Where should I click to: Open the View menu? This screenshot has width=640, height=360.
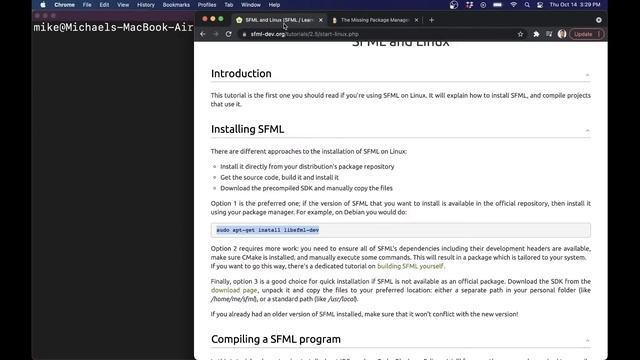click(x=123, y=5)
